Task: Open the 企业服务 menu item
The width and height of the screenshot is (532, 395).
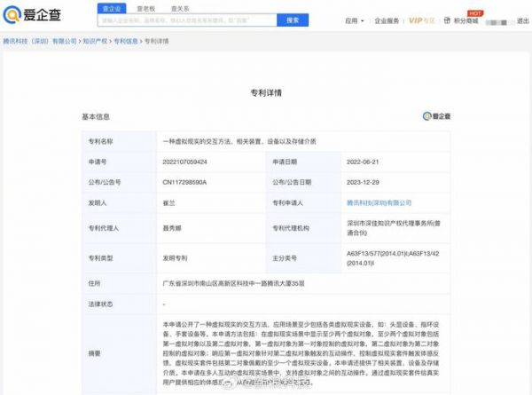Action: click(x=388, y=20)
